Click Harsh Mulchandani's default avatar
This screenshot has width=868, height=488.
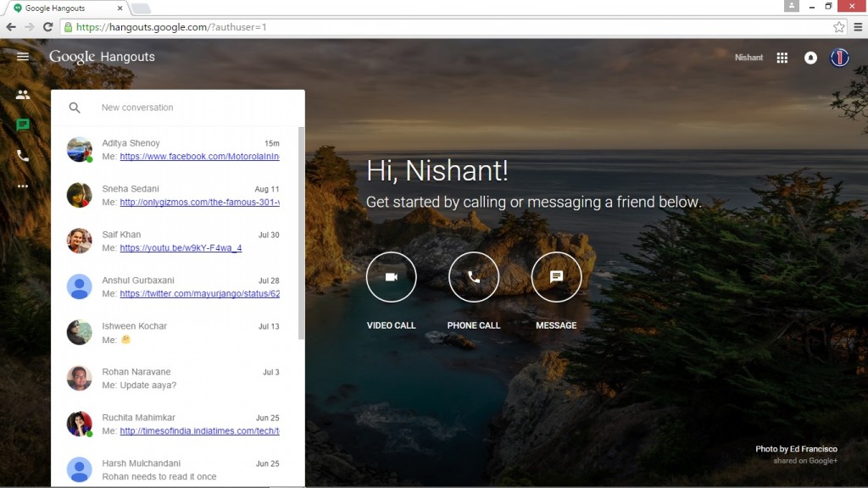pyautogui.click(x=79, y=469)
